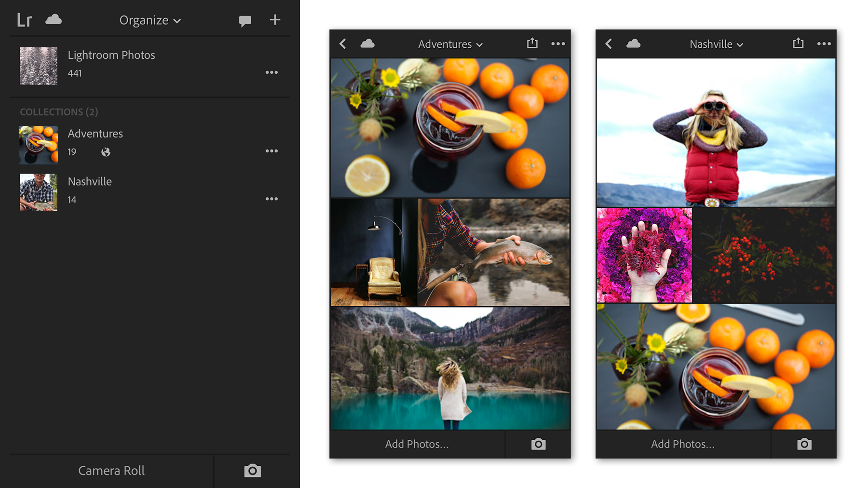
Task: Open the red berries photo
Action: [x=764, y=255]
